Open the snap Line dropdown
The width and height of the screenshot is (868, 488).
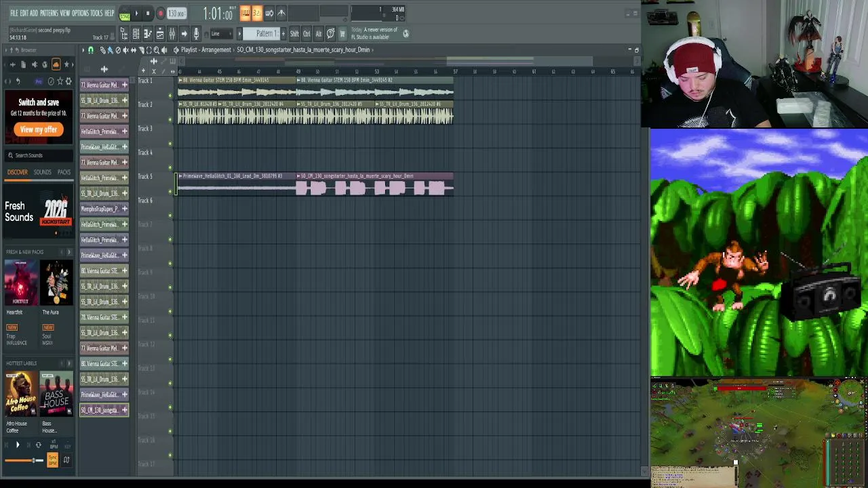point(222,33)
